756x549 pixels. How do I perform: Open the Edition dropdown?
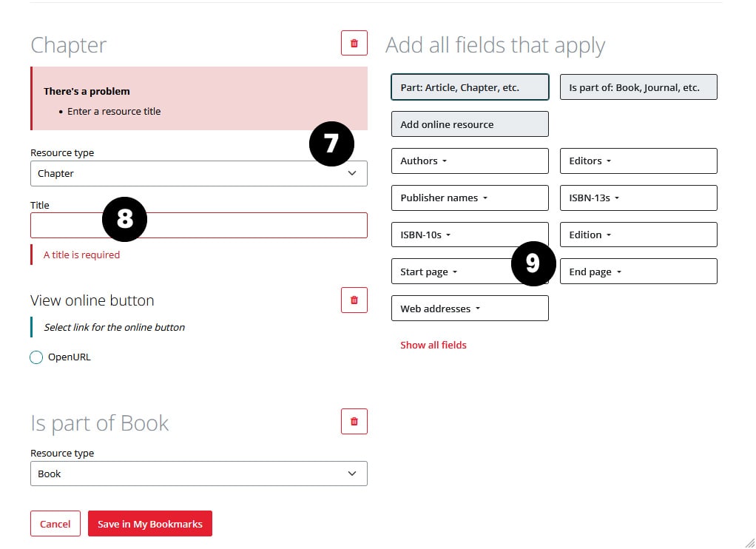coord(638,235)
